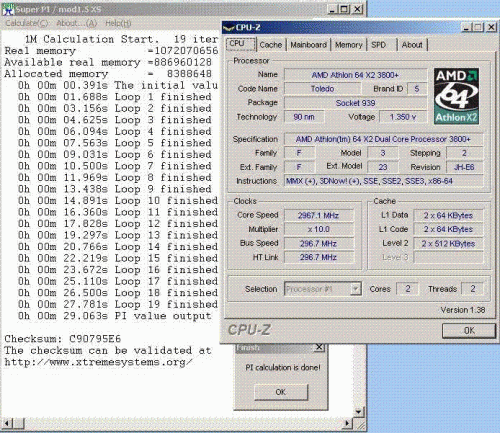Click the Multiplier value x 10.0
This screenshot has height=433, width=500.
coord(319,229)
